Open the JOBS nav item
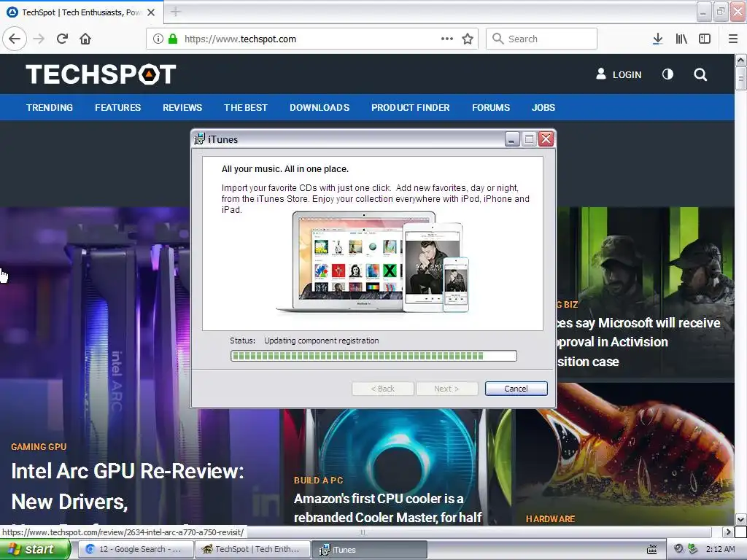 pos(543,108)
